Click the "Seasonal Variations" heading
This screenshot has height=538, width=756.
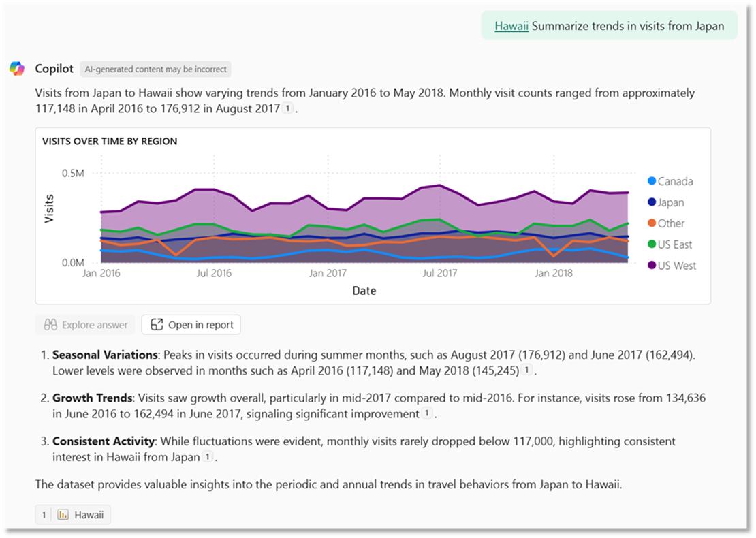(105, 355)
